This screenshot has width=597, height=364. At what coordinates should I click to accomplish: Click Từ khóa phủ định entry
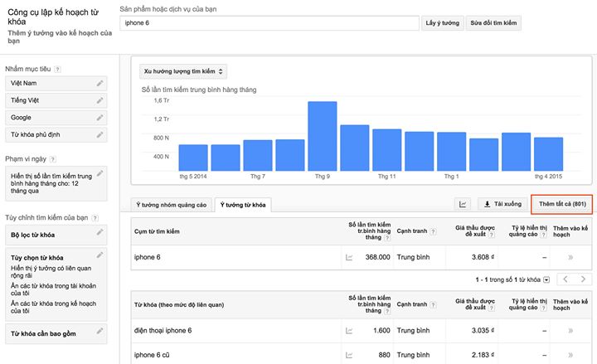(x=56, y=135)
